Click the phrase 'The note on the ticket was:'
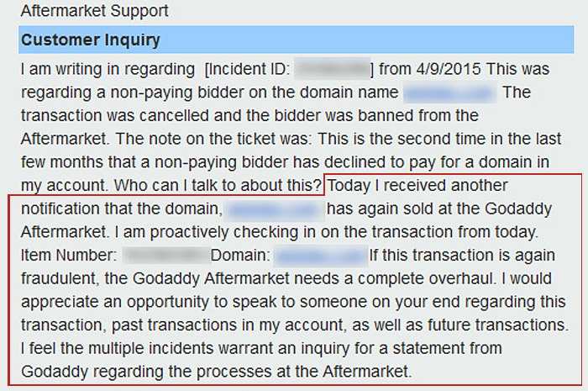The height and width of the screenshot is (391, 588). tap(213, 139)
